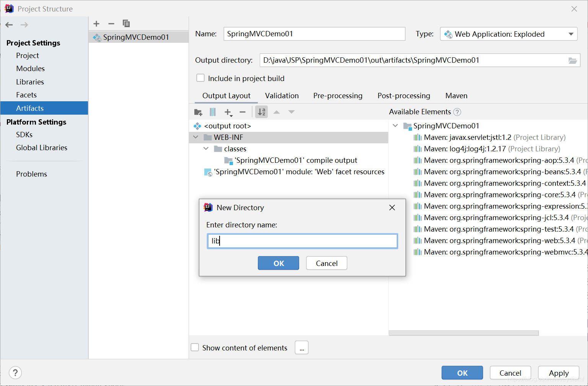Click the output root icon
The width and height of the screenshot is (588, 386).
[197, 126]
